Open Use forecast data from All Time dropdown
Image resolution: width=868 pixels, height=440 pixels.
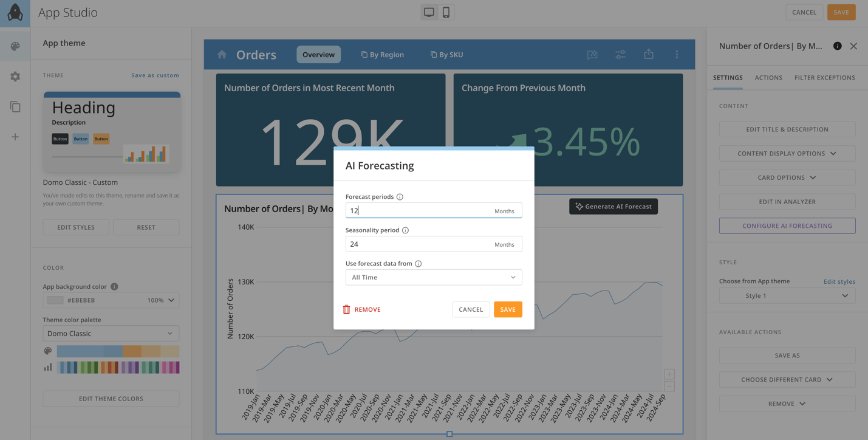pos(434,278)
